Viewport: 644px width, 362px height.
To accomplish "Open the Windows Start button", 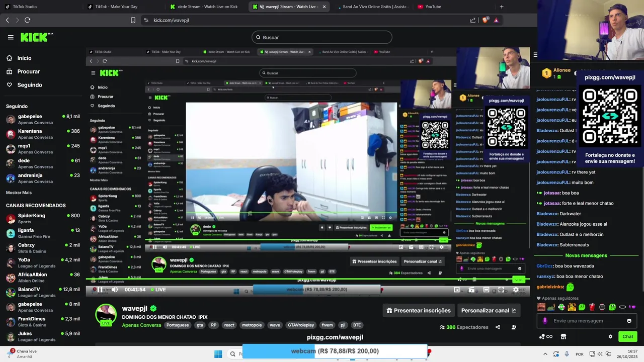I will (x=218, y=354).
